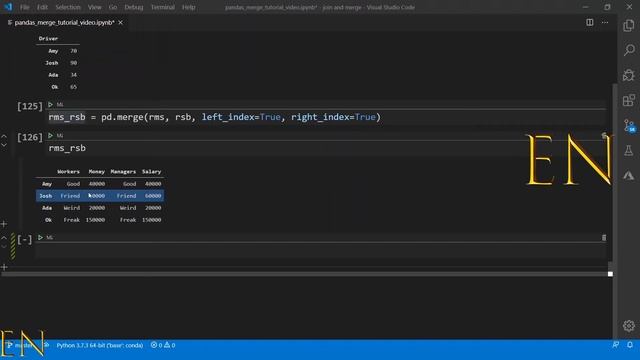This screenshot has height=360, width=640.
Task: Click the pd.merge code line in cell 125
Action: pyautogui.click(x=214, y=117)
